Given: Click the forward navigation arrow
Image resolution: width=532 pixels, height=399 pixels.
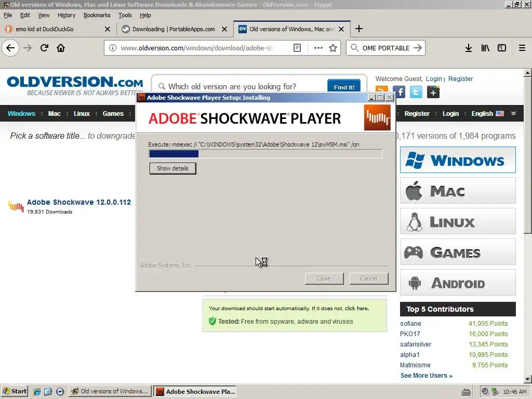Looking at the screenshot, I should coord(28,48).
